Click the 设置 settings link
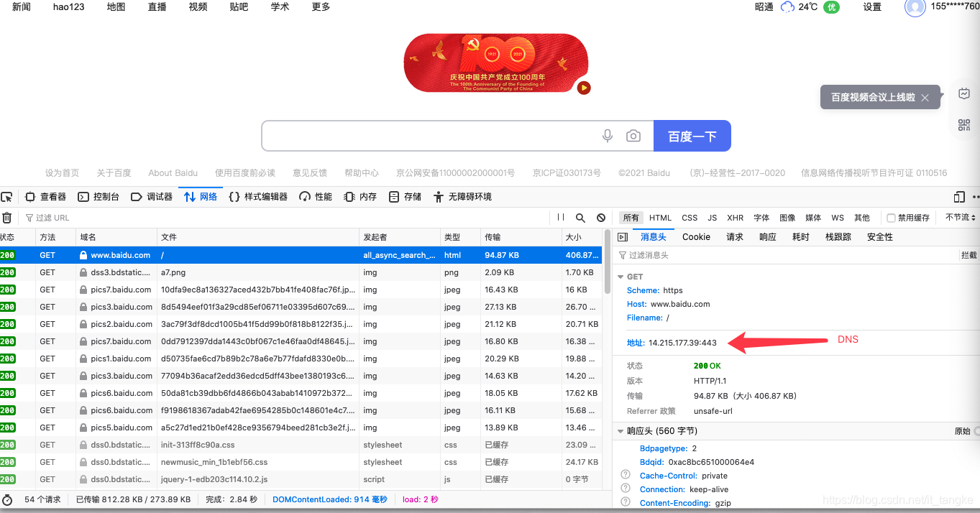The height and width of the screenshot is (513, 980). (872, 7)
